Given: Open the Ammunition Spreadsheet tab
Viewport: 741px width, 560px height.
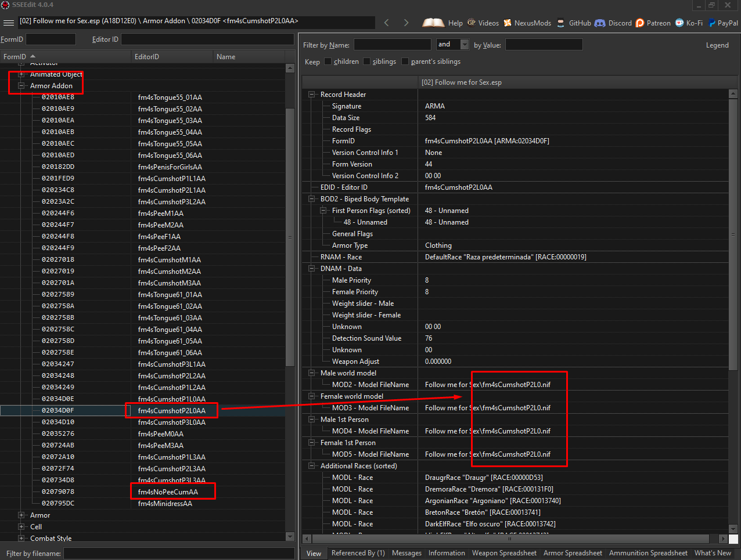Looking at the screenshot, I should [648, 553].
